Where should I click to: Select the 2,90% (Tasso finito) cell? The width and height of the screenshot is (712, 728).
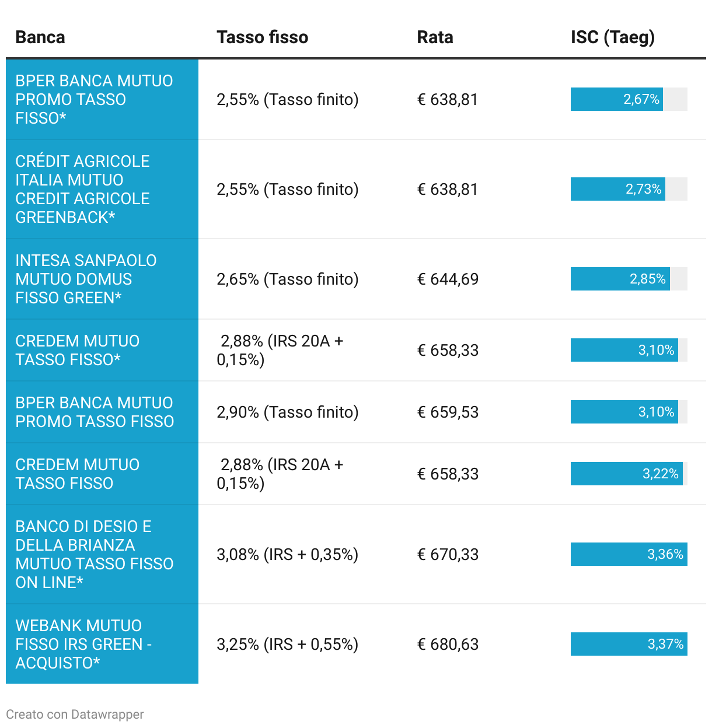coord(287,412)
